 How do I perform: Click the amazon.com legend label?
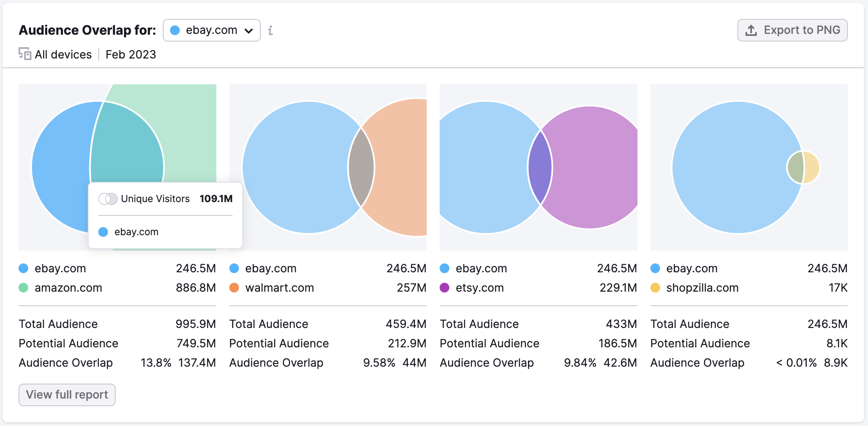[69, 288]
